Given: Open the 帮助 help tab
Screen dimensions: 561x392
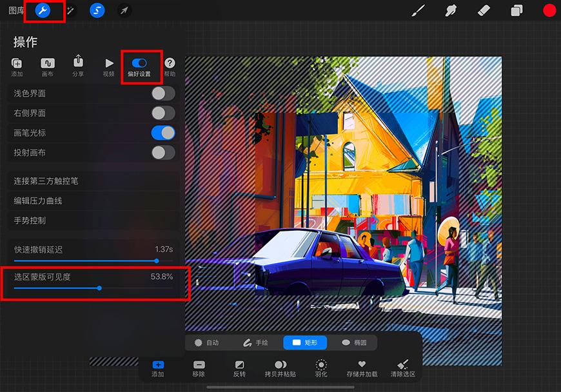Looking at the screenshot, I should [170, 67].
